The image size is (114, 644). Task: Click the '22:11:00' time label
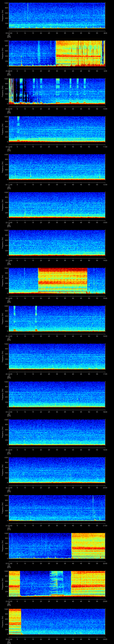(9, 184)
